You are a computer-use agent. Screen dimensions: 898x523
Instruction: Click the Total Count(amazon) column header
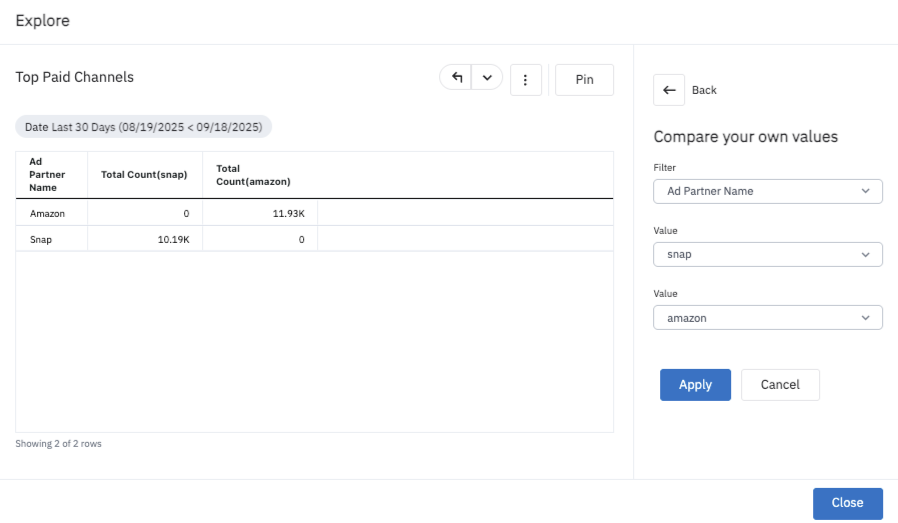point(259,175)
